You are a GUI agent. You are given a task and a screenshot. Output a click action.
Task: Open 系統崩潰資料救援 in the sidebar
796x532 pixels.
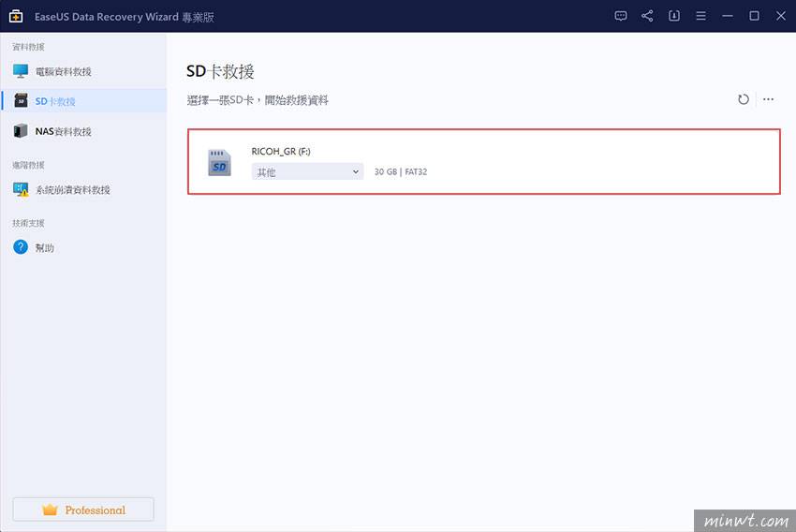tap(83, 190)
